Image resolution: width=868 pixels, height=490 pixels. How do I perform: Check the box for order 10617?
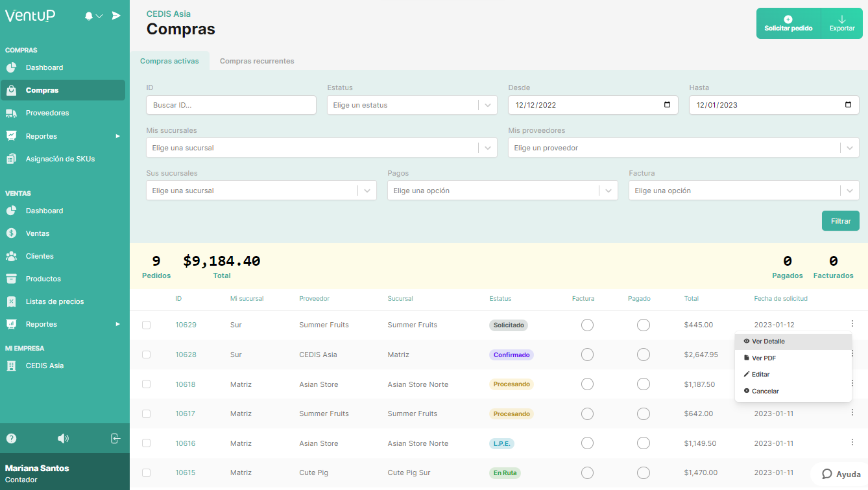(146, 414)
